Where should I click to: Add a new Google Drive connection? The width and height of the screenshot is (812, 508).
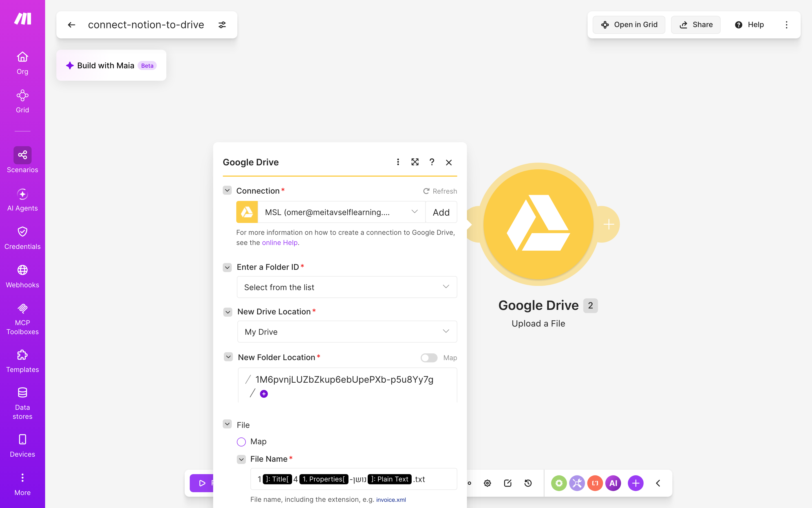[441, 212]
